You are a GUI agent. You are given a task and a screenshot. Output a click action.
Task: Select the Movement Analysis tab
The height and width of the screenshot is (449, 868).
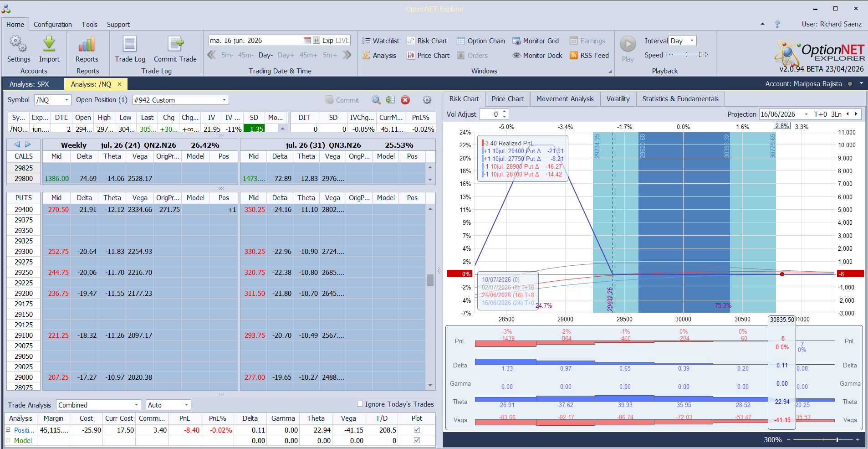coord(565,99)
